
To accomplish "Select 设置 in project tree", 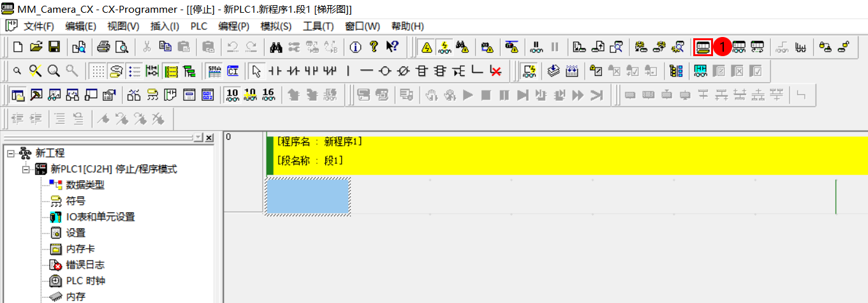I will (x=76, y=233).
